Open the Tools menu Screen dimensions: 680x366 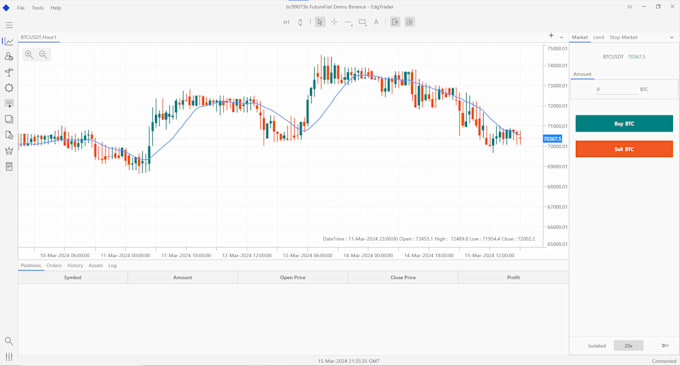click(38, 8)
